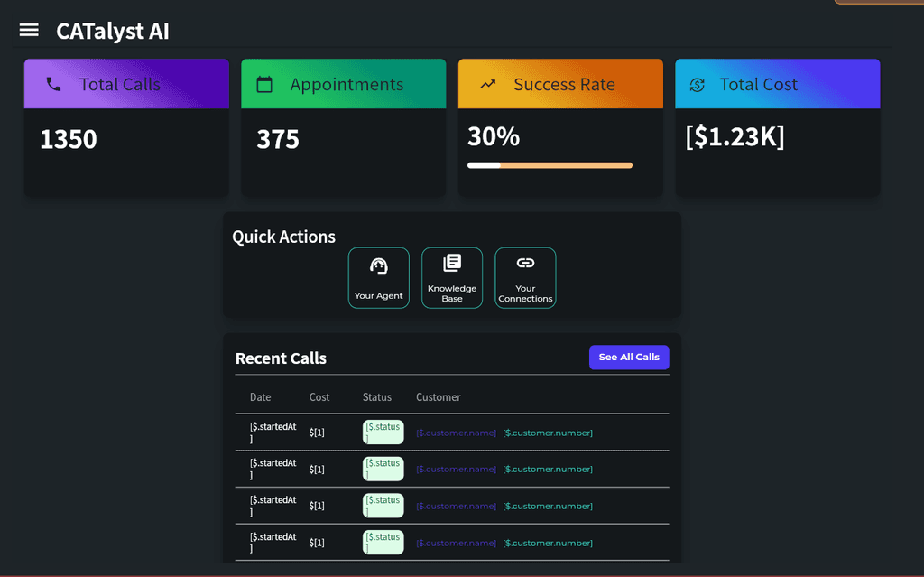
Task: Click the calendar icon on Appointments card
Action: 264,84
